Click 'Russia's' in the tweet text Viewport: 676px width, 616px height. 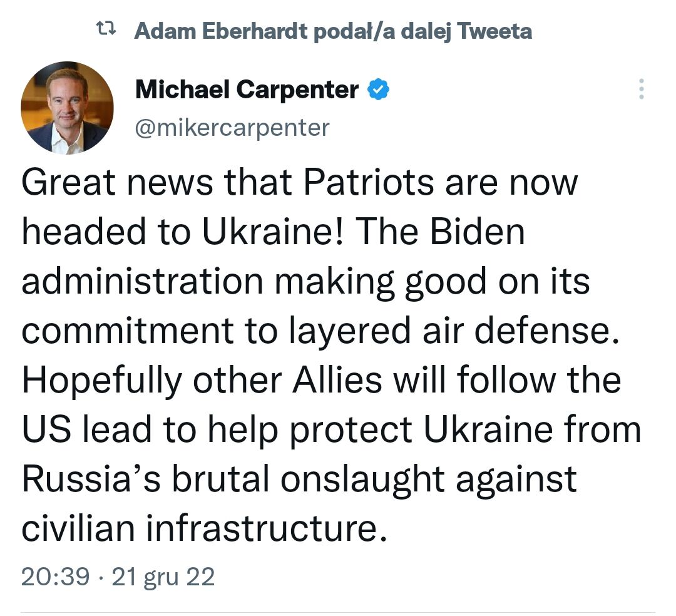[91, 478]
